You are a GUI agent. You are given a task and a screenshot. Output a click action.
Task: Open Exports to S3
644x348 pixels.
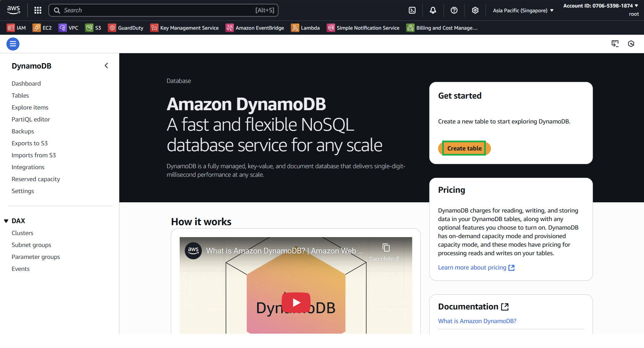point(30,143)
